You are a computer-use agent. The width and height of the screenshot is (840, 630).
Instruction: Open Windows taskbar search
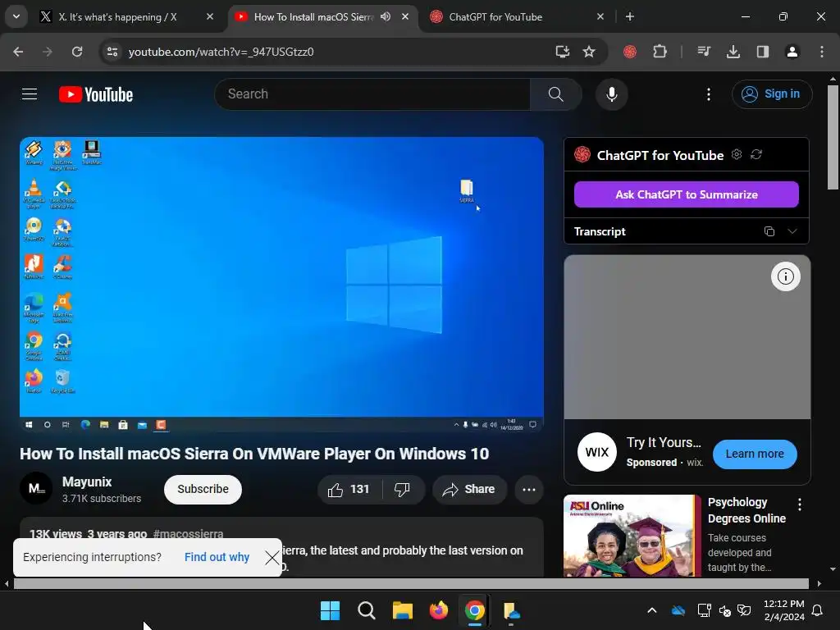pyautogui.click(x=367, y=610)
